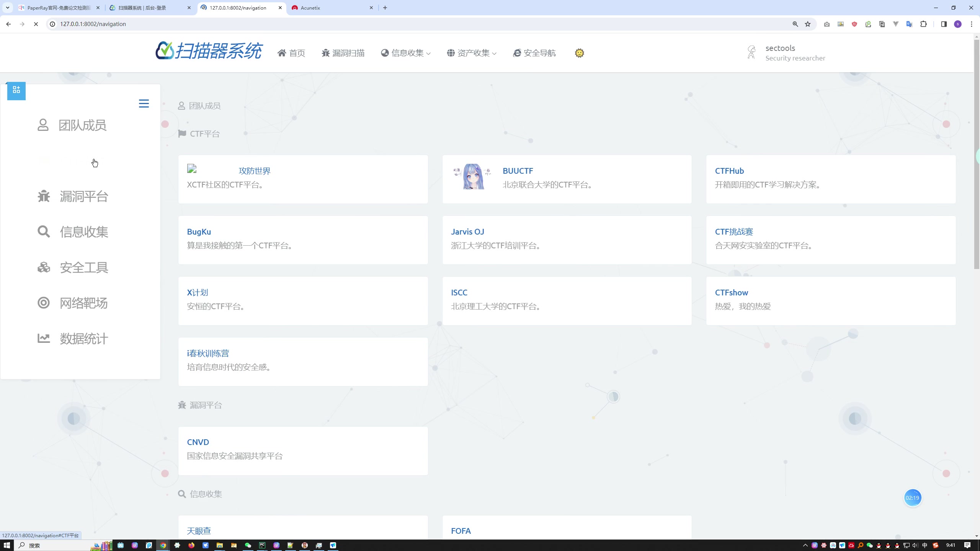This screenshot has width=980, height=551.
Task: Open the ISCC link
Action: 459,293
